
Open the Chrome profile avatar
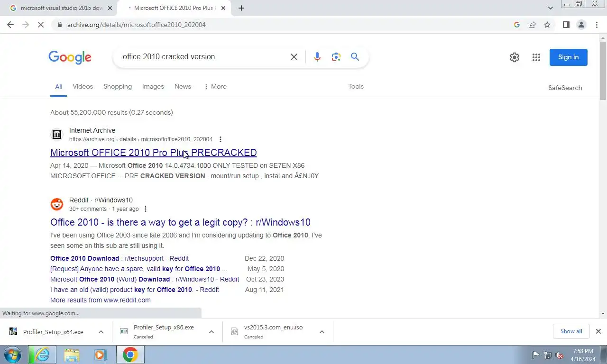pyautogui.click(x=581, y=25)
